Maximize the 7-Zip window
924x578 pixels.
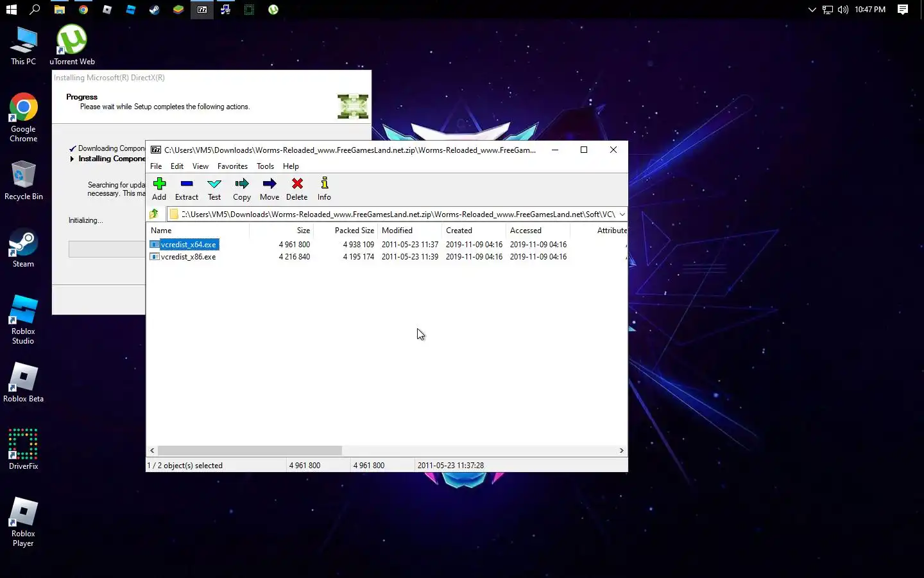pos(584,150)
